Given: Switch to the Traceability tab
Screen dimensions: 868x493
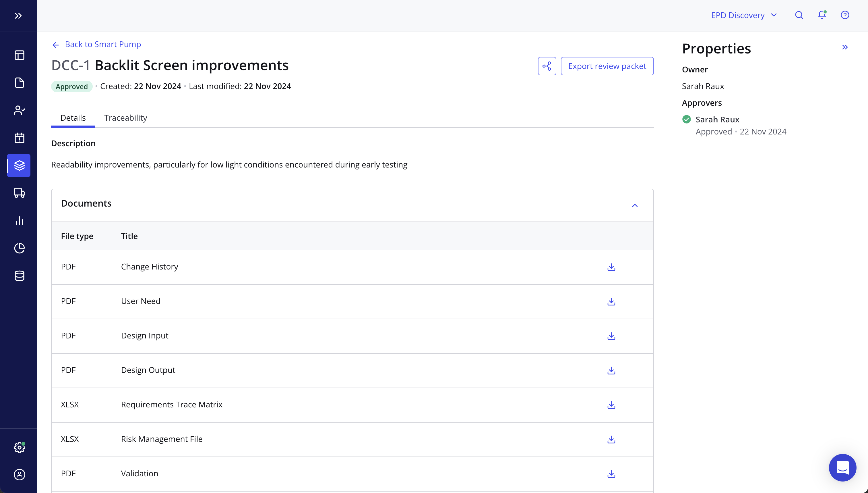Looking at the screenshot, I should pos(125,118).
